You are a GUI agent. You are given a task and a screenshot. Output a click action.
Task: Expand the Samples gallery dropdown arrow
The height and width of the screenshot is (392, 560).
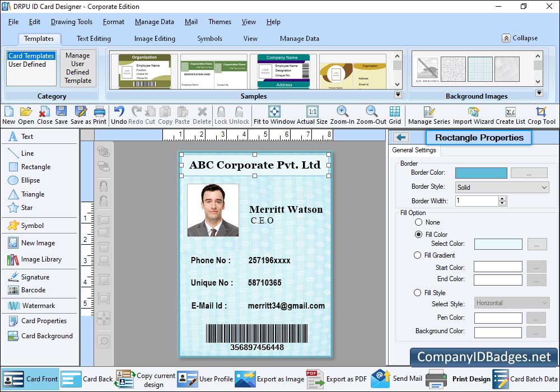tap(398, 95)
